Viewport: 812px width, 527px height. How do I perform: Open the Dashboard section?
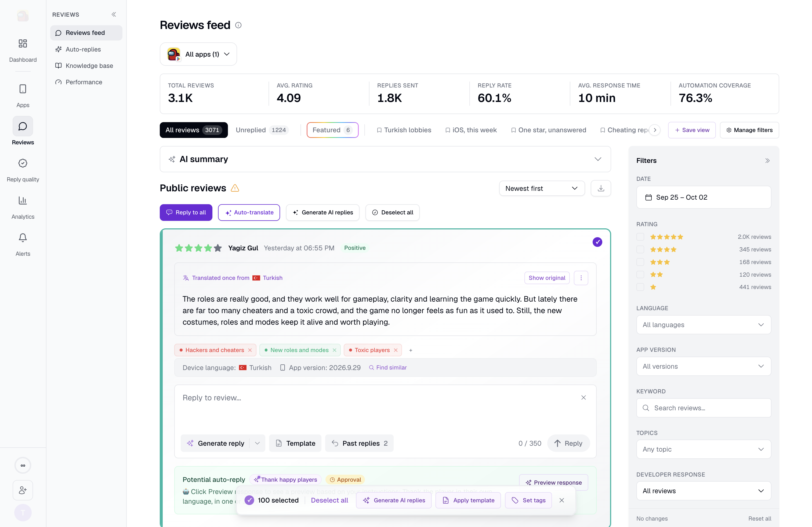coord(23,50)
